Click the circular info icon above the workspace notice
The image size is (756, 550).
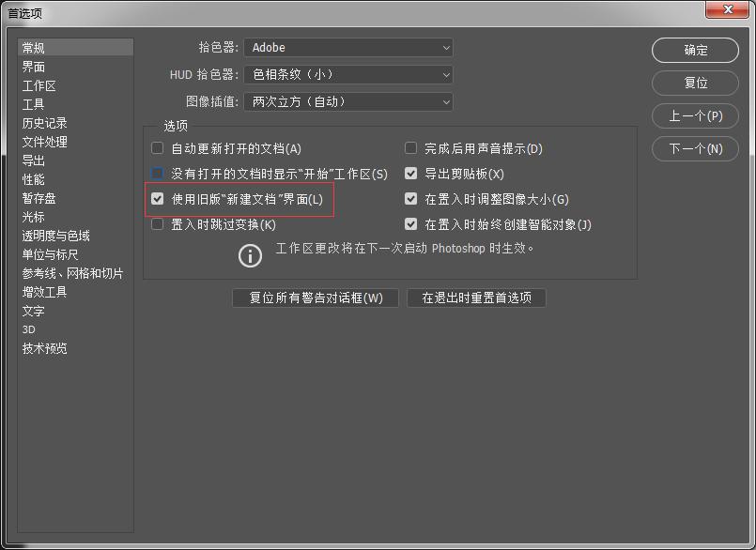pyautogui.click(x=250, y=255)
